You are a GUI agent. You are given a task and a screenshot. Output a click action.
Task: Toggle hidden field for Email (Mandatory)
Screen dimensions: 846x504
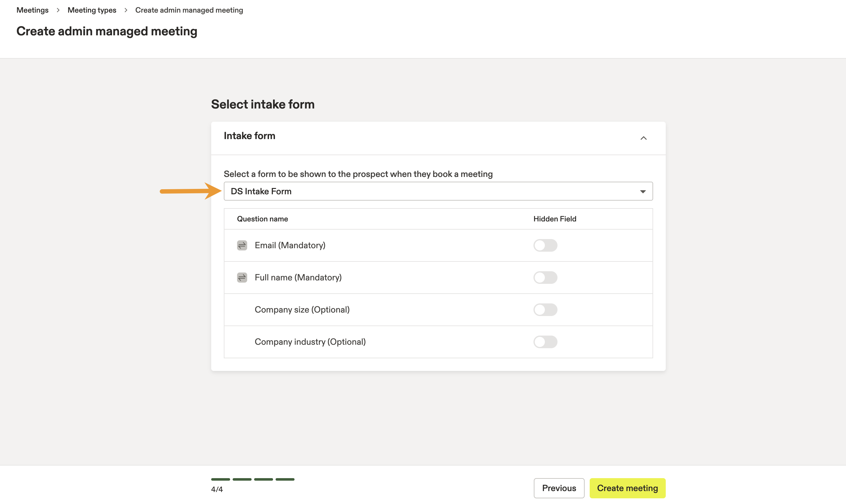coord(545,245)
